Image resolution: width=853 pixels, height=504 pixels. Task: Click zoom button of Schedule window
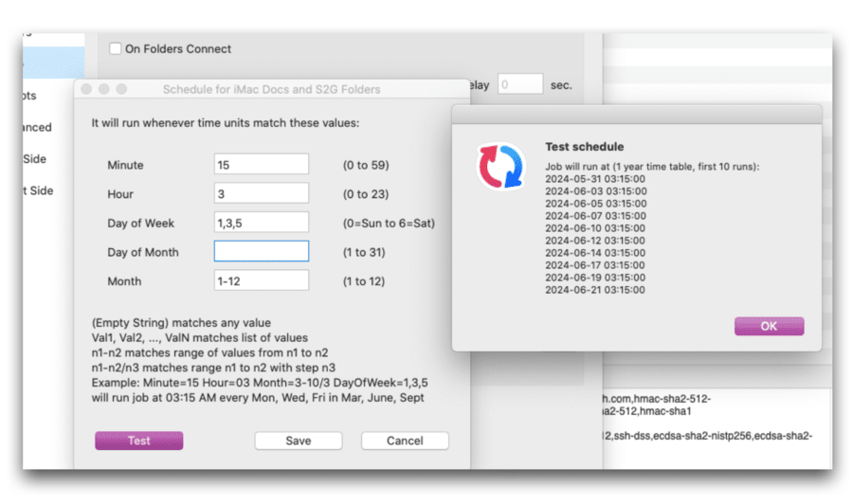click(122, 89)
